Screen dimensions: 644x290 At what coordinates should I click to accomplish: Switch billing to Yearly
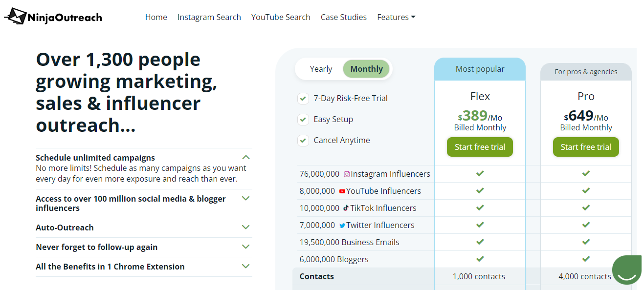tap(321, 69)
